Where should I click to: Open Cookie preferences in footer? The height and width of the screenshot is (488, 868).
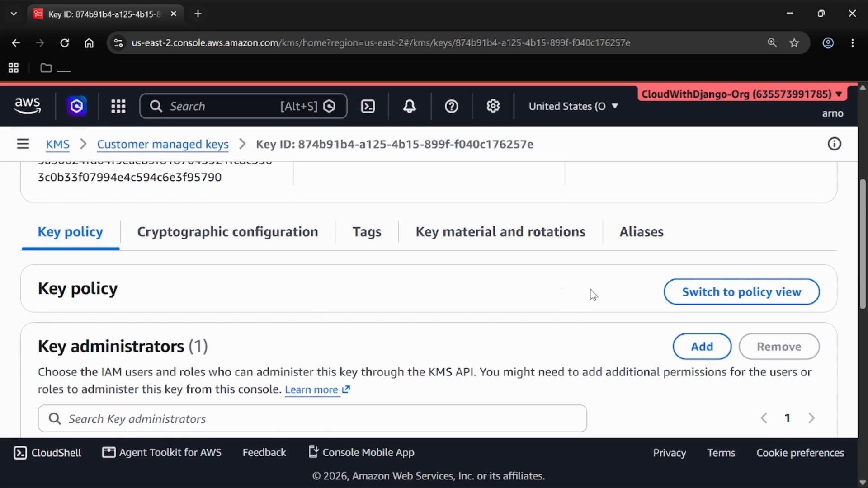[x=800, y=453]
